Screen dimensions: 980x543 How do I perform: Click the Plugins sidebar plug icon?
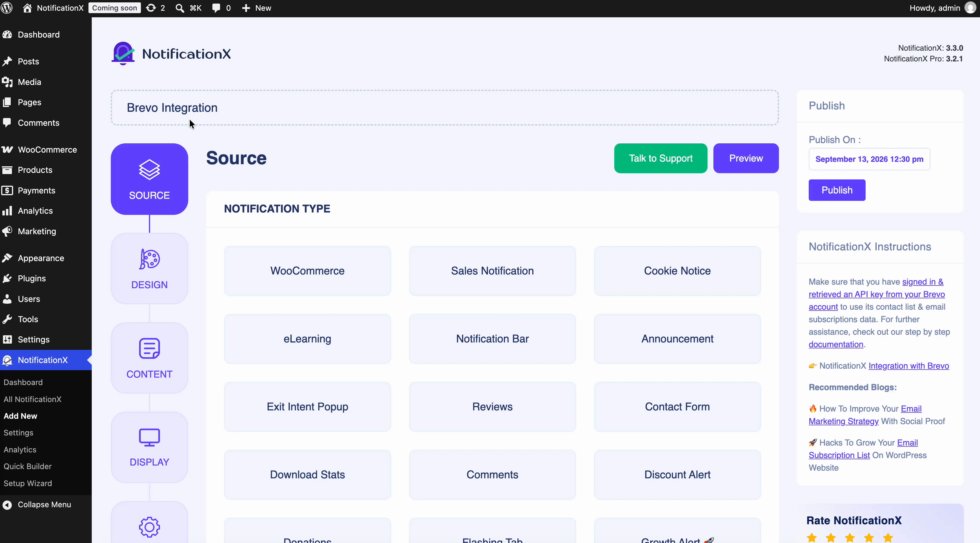[7, 279]
